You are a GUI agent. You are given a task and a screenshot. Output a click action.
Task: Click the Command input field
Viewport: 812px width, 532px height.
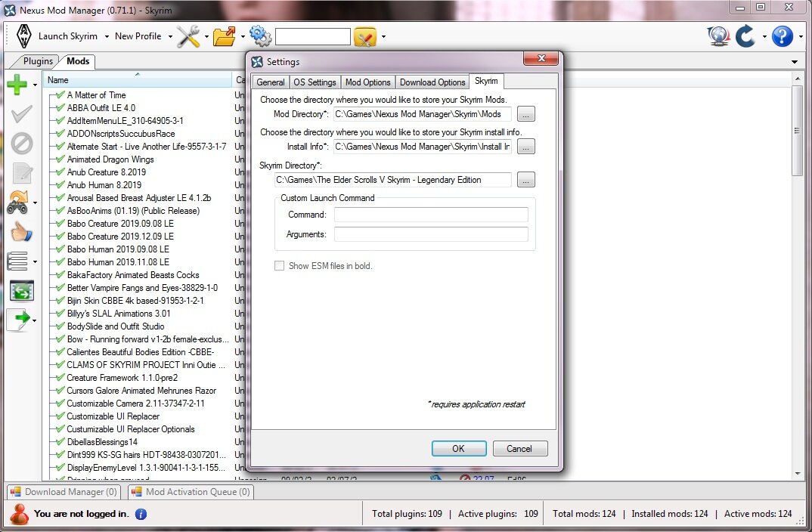[x=431, y=215]
